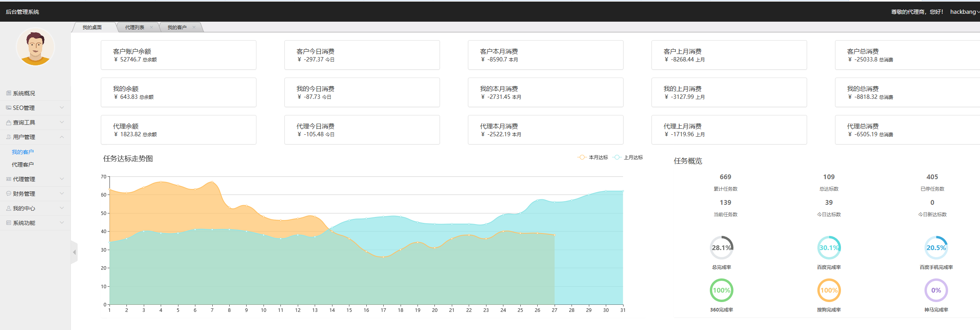Close the 代理列表 tab
Screen dimensions: 980x330
(151, 28)
